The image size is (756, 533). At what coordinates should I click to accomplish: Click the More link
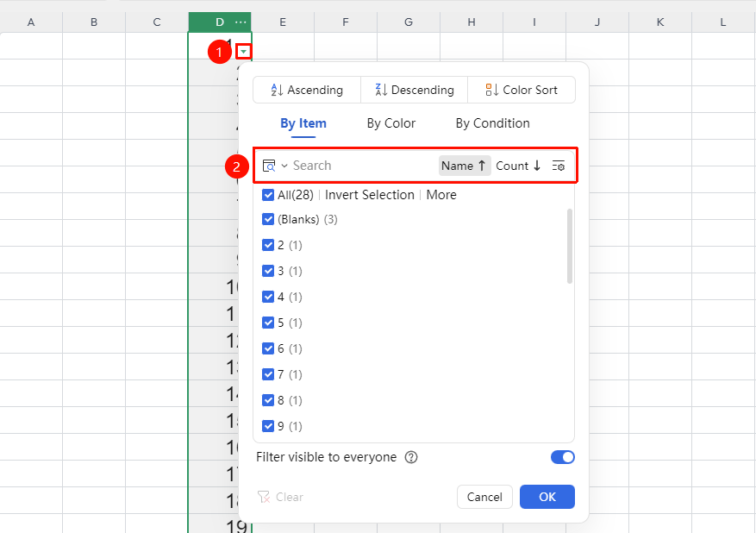click(441, 195)
